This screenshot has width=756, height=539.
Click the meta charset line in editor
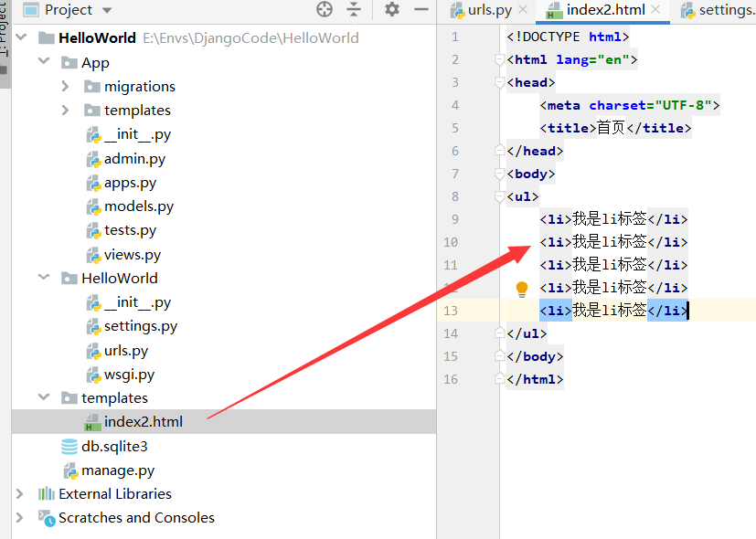point(630,105)
